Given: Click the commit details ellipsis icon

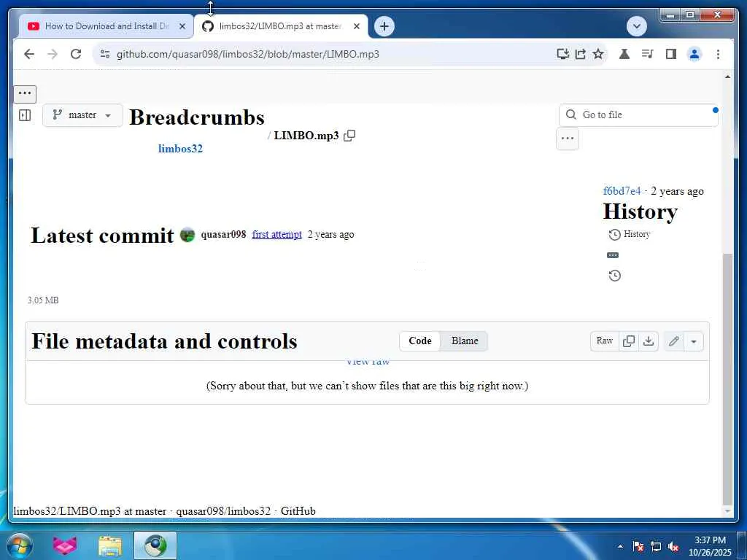Looking at the screenshot, I should (x=613, y=255).
